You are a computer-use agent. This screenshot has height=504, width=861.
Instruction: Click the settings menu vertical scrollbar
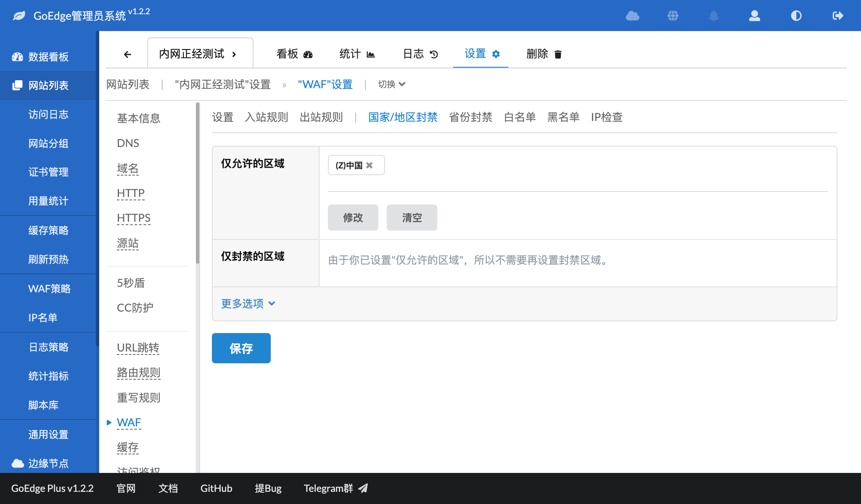198,183
